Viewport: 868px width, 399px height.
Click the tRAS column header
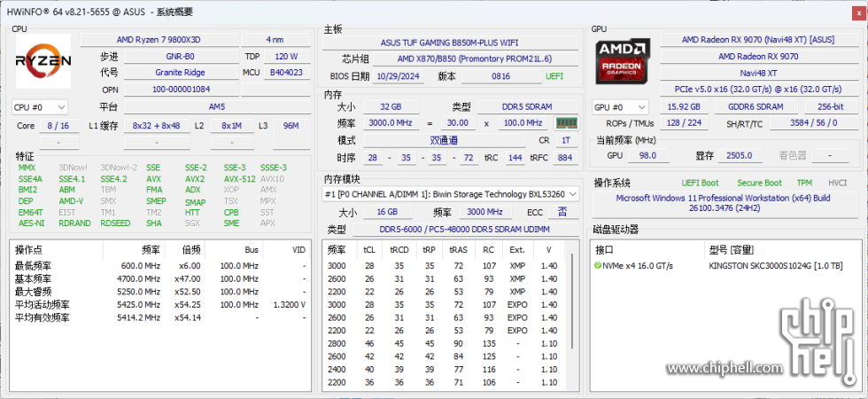pyautogui.click(x=460, y=250)
